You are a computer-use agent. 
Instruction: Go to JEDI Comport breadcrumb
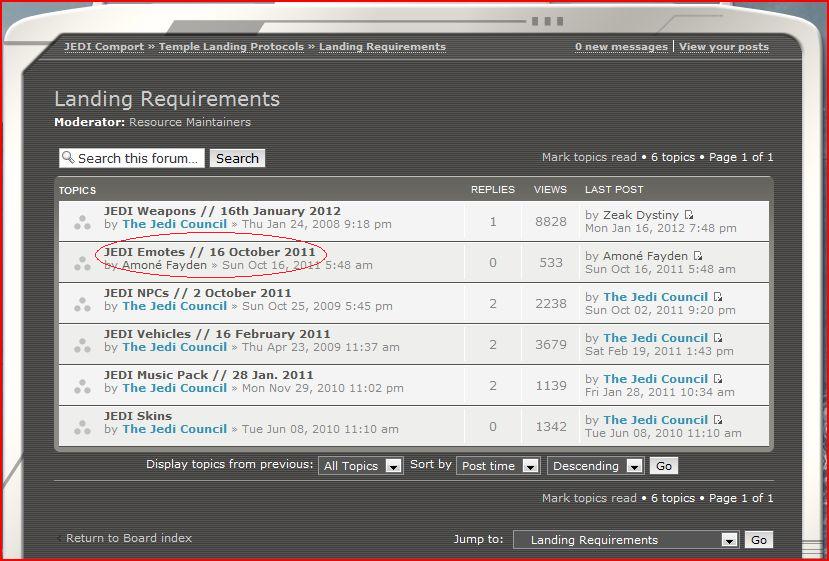[104, 47]
